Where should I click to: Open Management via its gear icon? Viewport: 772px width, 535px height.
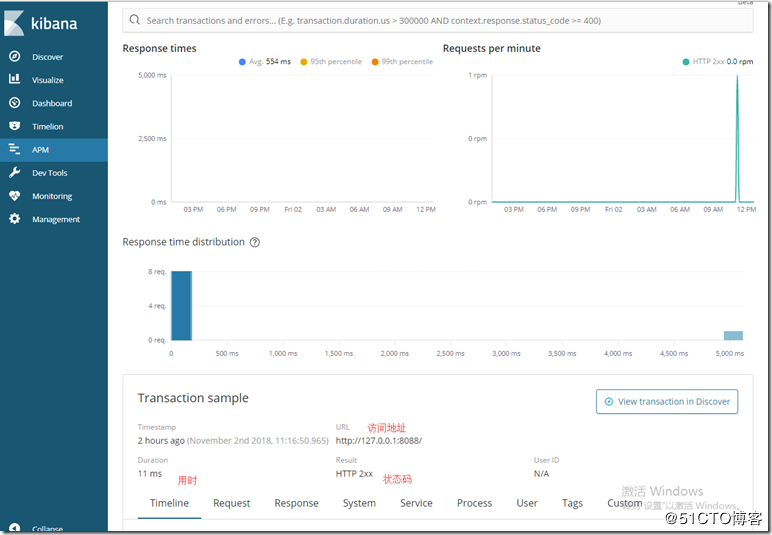[15, 219]
